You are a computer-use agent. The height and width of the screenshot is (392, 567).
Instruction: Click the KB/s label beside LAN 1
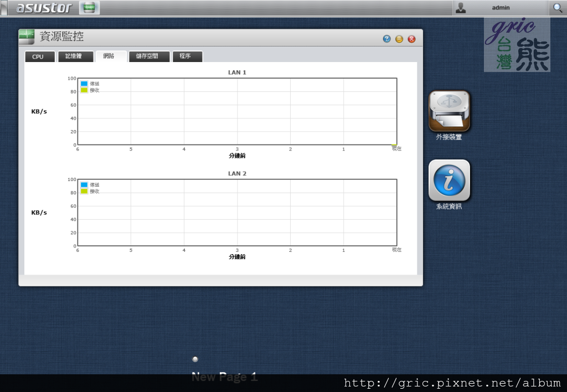point(39,111)
